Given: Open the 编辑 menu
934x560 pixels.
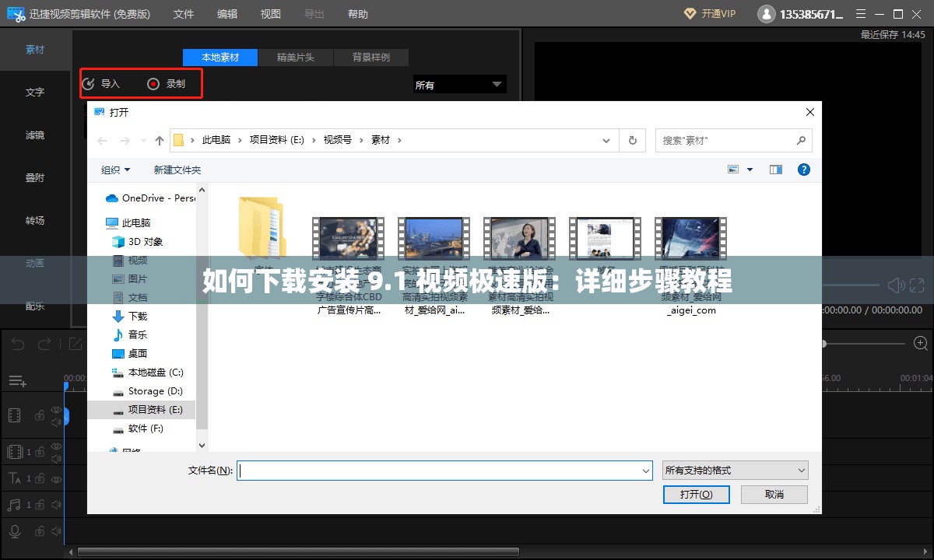Looking at the screenshot, I should pos(227,14).
